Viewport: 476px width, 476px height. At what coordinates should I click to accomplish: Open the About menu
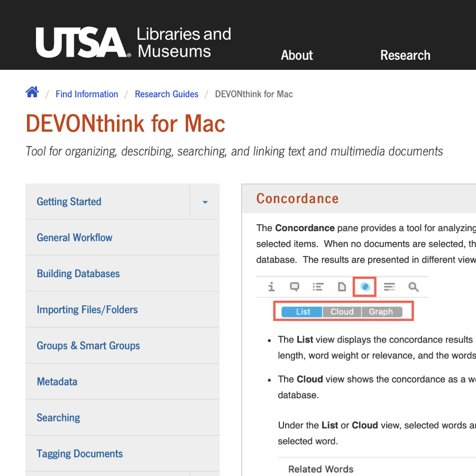pyautogui.click(x=297, y=55)
